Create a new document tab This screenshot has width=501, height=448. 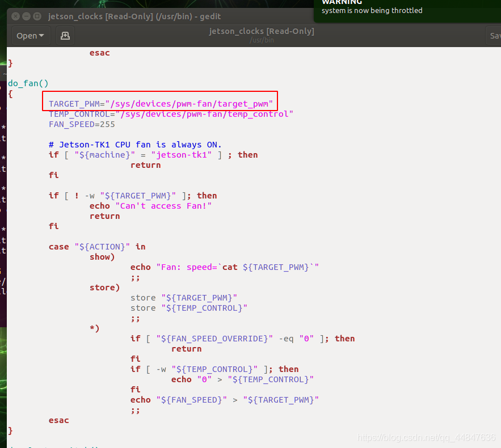pos(65,36)
